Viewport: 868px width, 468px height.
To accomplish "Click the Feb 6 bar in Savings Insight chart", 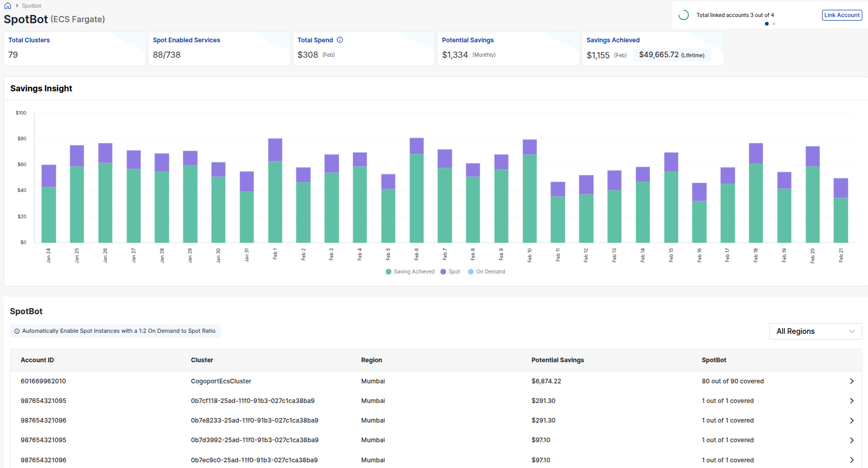I will (416, 191).
